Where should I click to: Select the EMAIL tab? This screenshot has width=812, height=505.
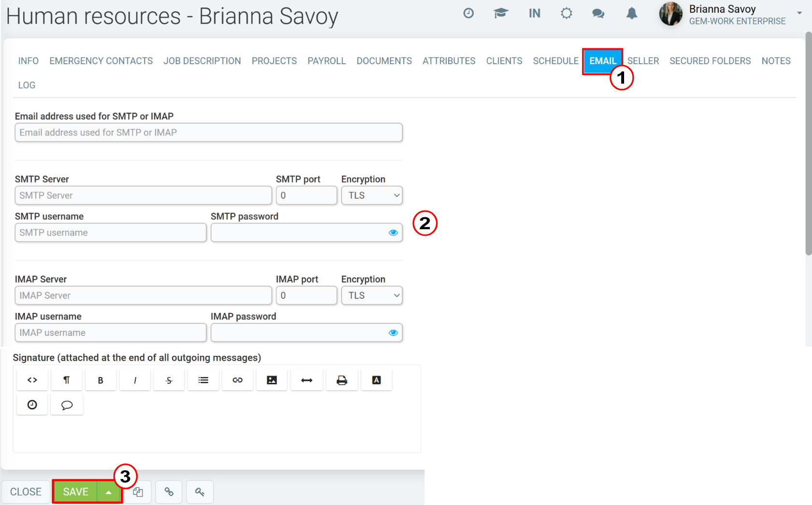coord(603,61)
